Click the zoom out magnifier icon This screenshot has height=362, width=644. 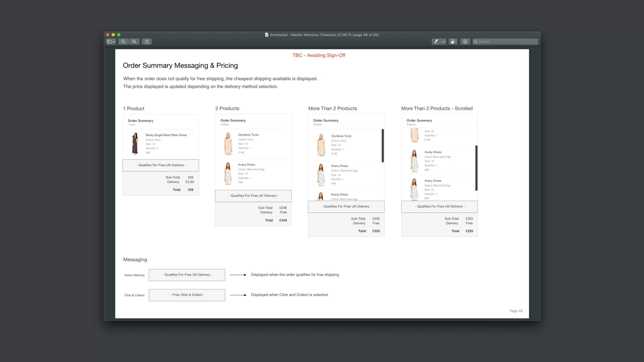123,42
